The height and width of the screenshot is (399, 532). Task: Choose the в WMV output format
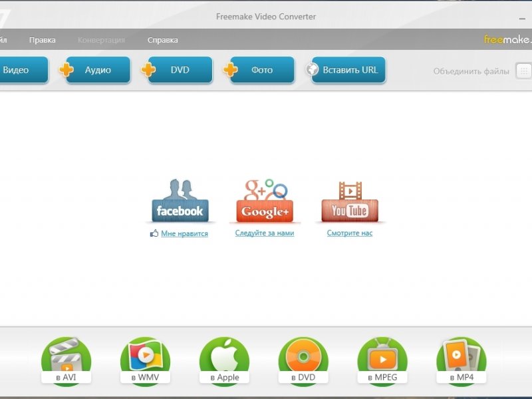tap(145, 361)
